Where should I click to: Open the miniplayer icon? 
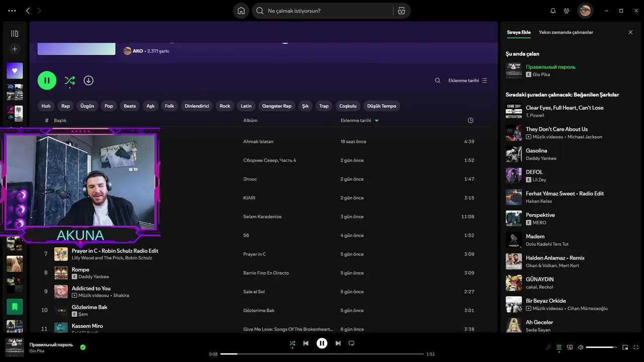(x=625, y=347)
